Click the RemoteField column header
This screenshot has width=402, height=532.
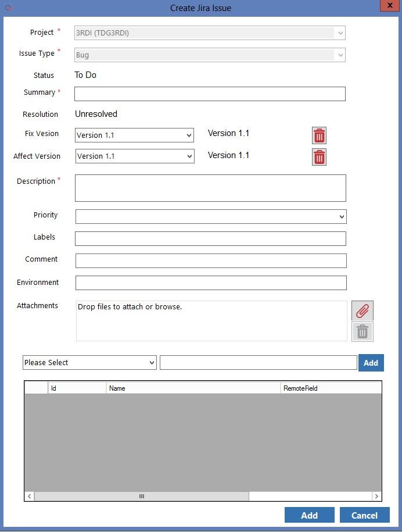(331, 388)
